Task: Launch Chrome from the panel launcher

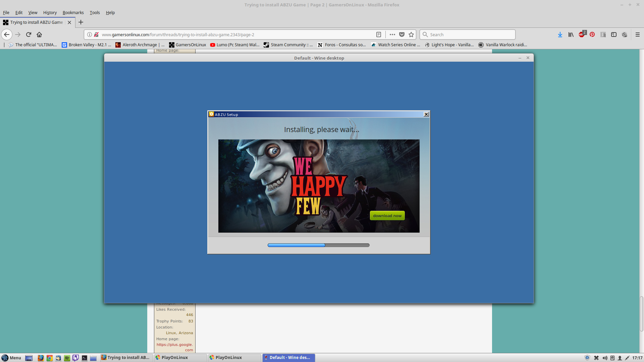Action: (49, 358)
